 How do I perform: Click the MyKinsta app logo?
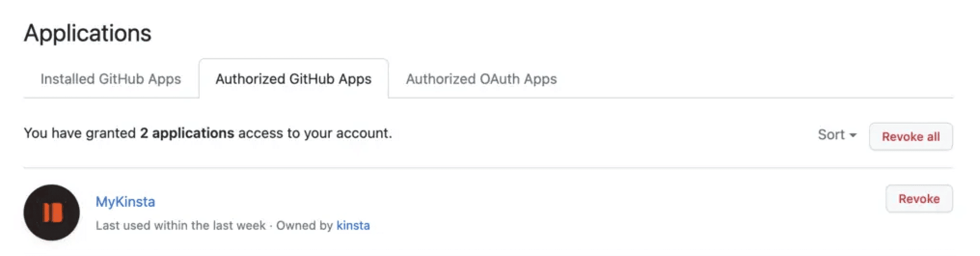tap(52, 213)
